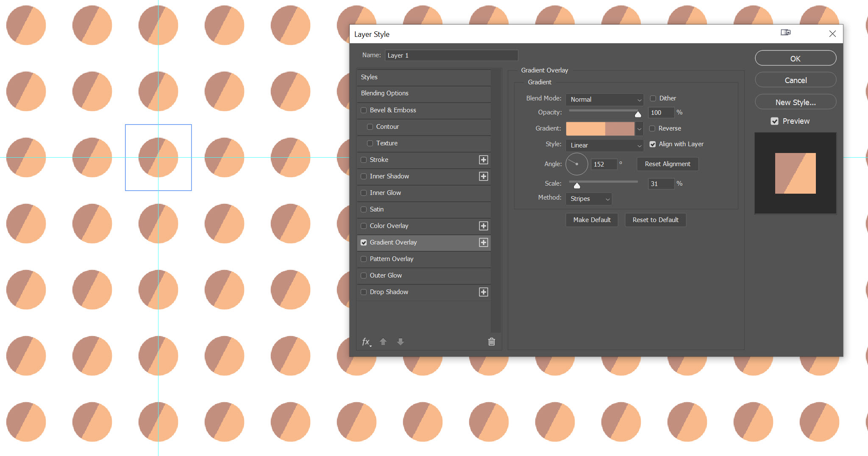The height and width of the screenshot is (456, 868).
Task: Enable the Inner Glow checkbox
Action: pos(364,193)
